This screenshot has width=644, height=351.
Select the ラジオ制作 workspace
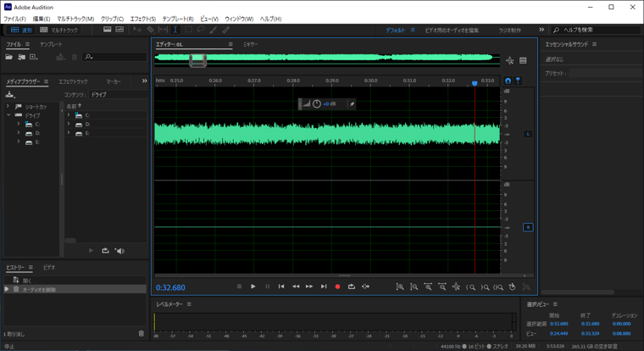510,30
